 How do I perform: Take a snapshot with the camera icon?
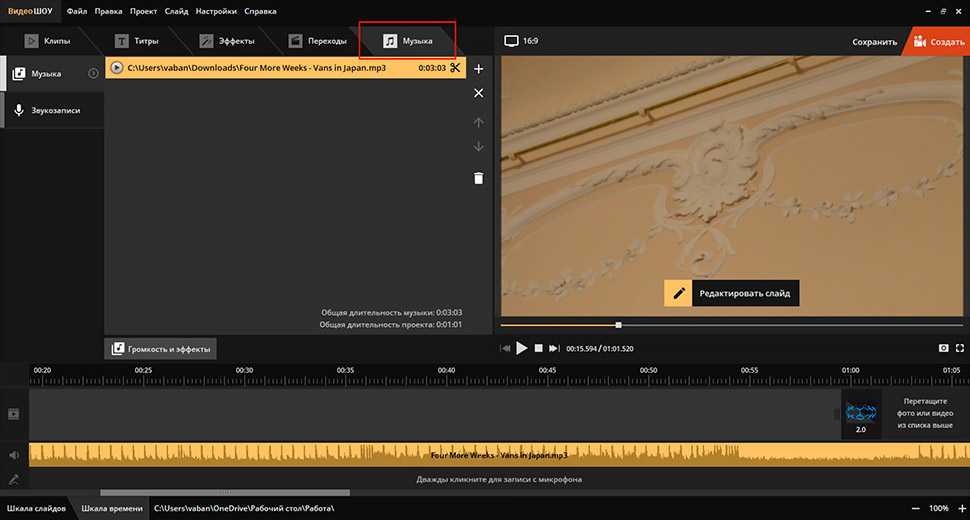(x=942, y=348)
